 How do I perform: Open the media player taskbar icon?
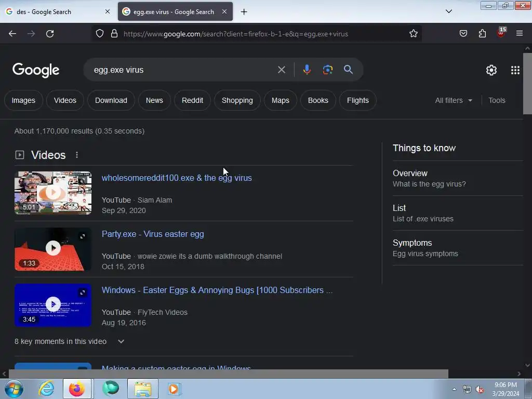(x=174, y=389)
